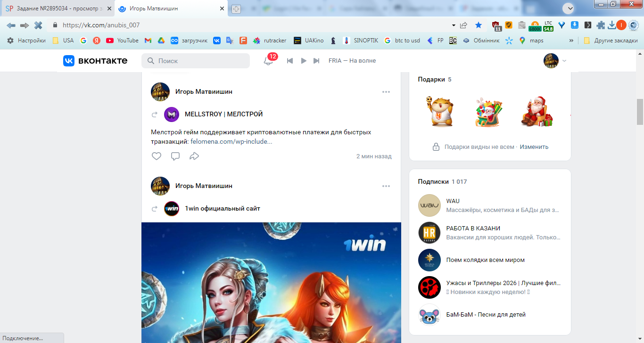Screen dimensions: 644x343
Task: Open three-dots menu of MELLSTROY post
Action: [386, 92]
